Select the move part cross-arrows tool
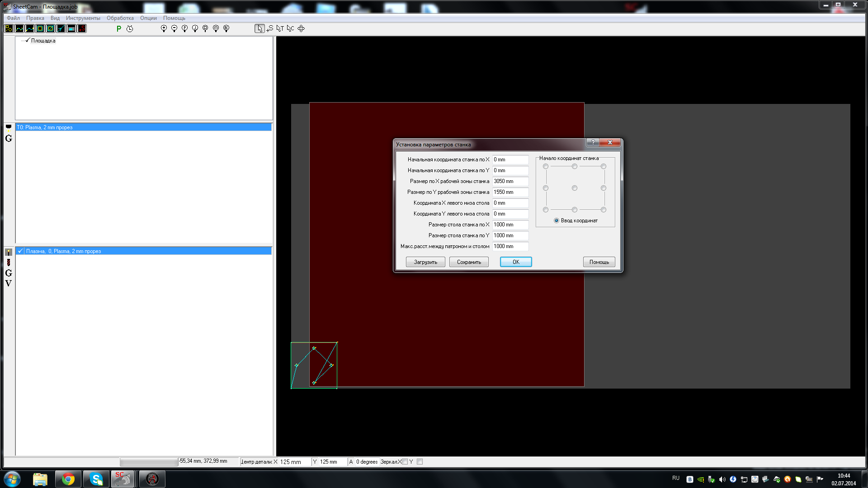This screenshot has width=868, height=488. [x=301, y=28]
